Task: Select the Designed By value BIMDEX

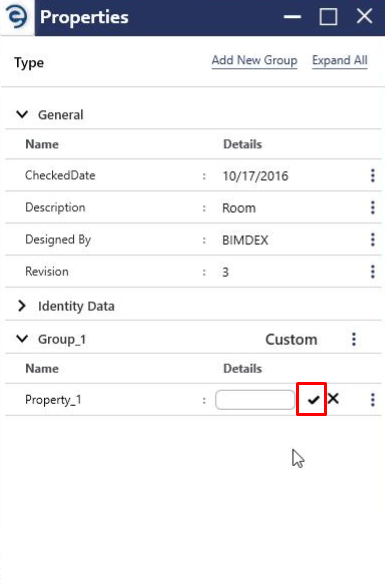Action: click(245, 240)
